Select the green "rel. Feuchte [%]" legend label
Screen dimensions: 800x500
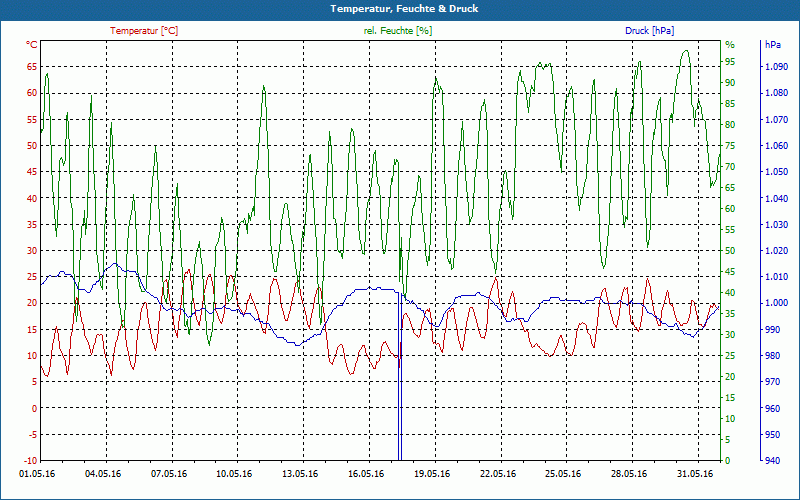point(398,31)
